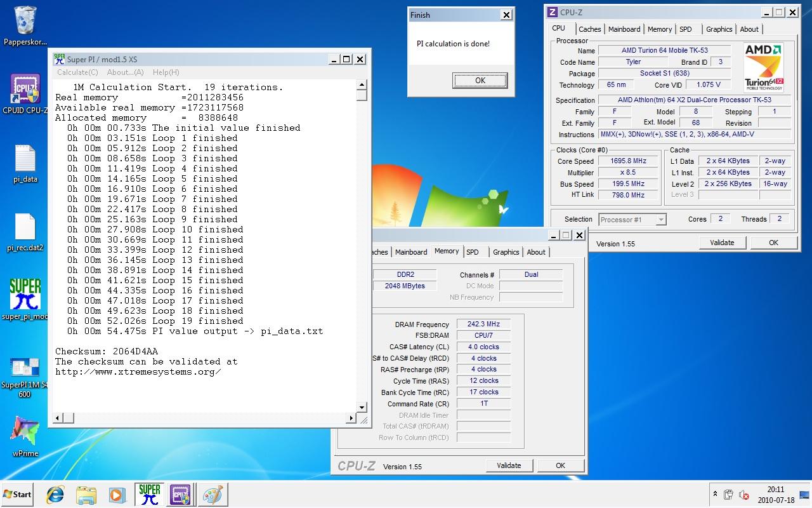Select the CPU tab in CPU-Z
The height and width of the screenshot is (508, 812).
coord(558,28)
